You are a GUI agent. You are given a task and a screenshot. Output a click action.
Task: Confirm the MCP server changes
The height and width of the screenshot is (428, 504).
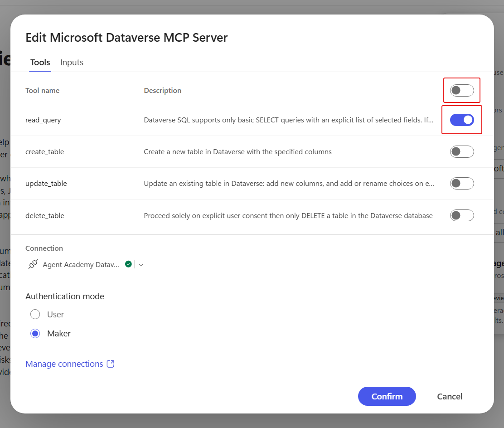click(x=387, y=396)
